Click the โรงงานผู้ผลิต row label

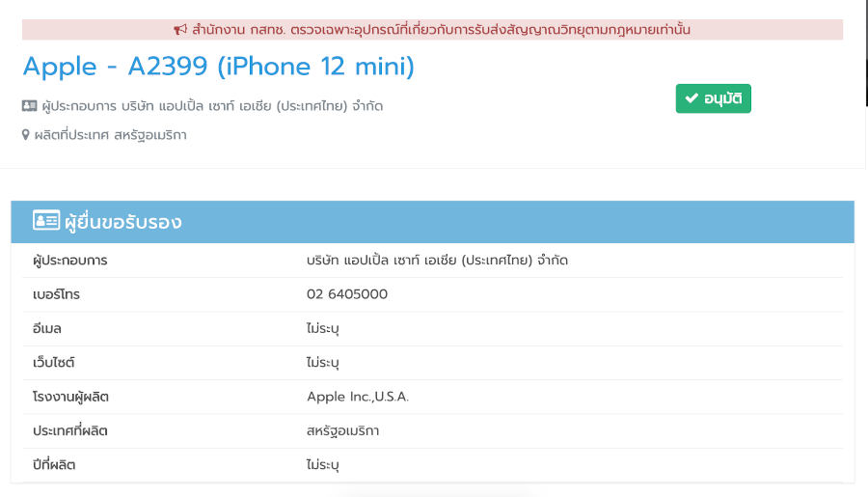70,397
